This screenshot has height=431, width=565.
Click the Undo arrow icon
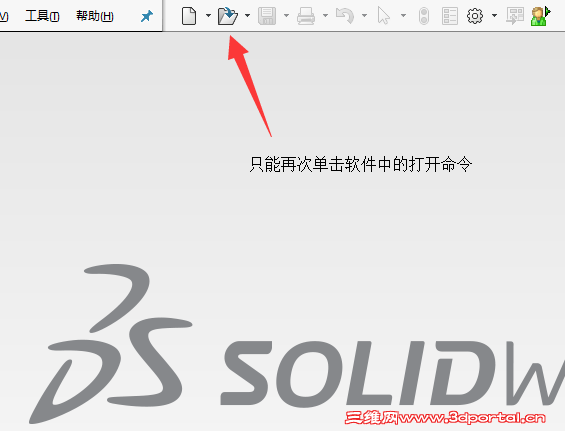coord(345,16)
